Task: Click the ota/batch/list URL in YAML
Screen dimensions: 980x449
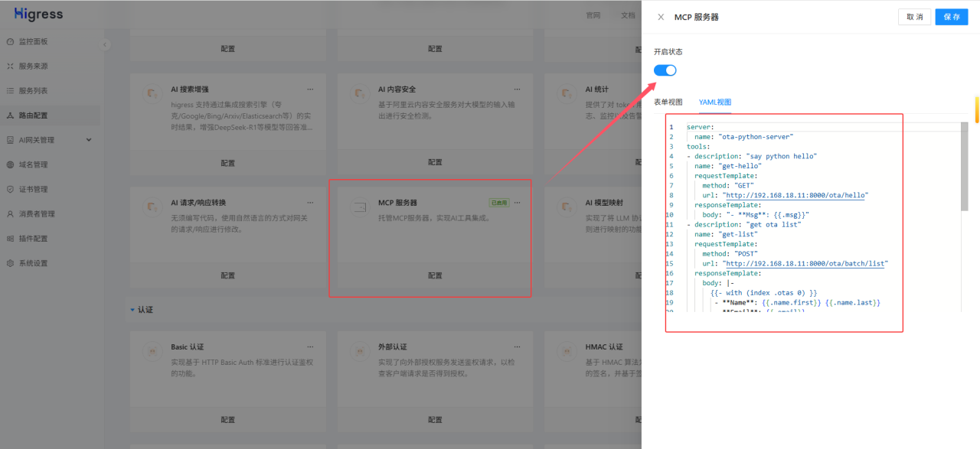Action: click(x=805, y=263)
